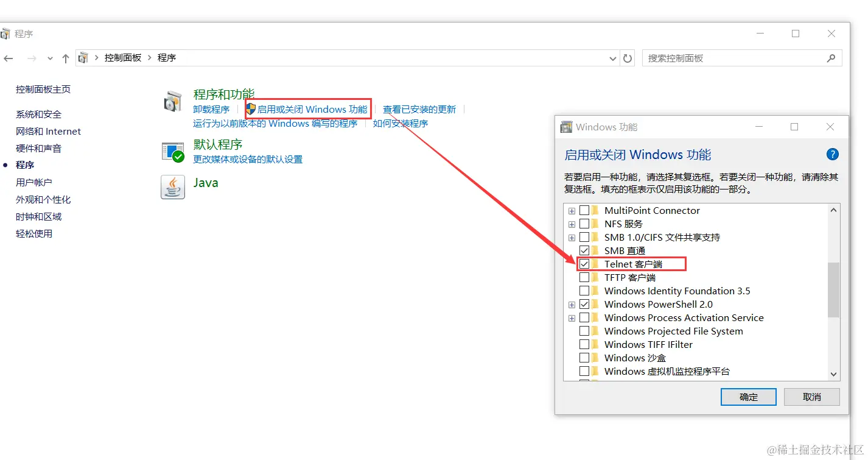Enable Windows Identity Foundation 3.5 checkbox
868x460 pixels.
tap(584, 291)
